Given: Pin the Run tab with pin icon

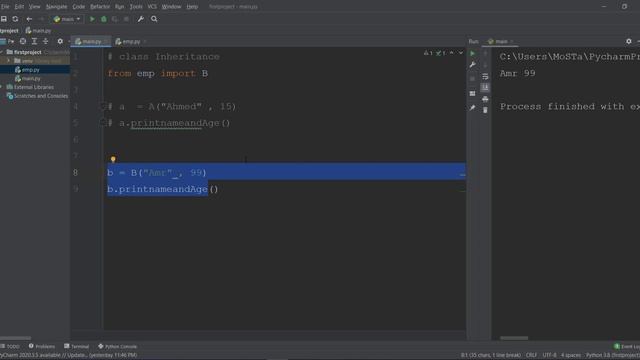Looking at the screenshot, I should [473, 108].
